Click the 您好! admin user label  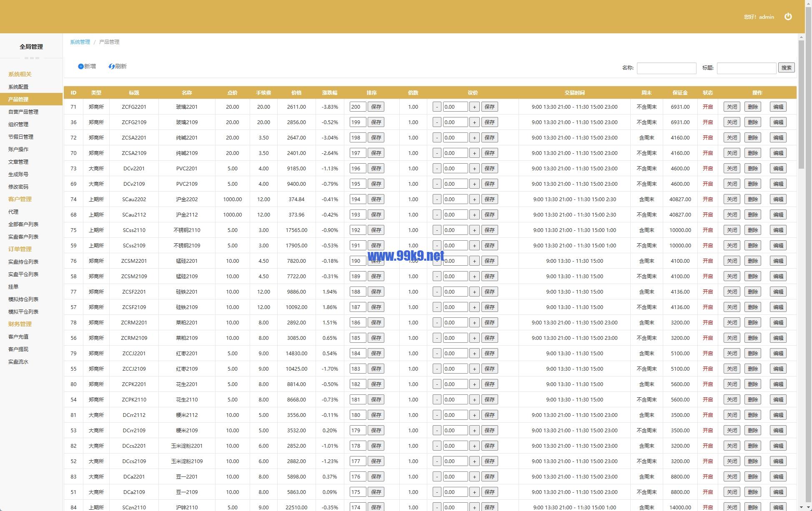click(x=759, y=17)
